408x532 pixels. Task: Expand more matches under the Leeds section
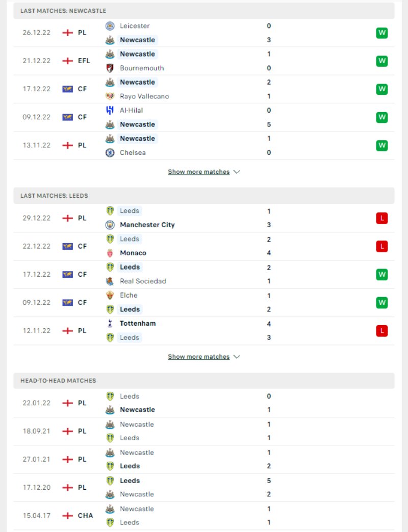198,357
